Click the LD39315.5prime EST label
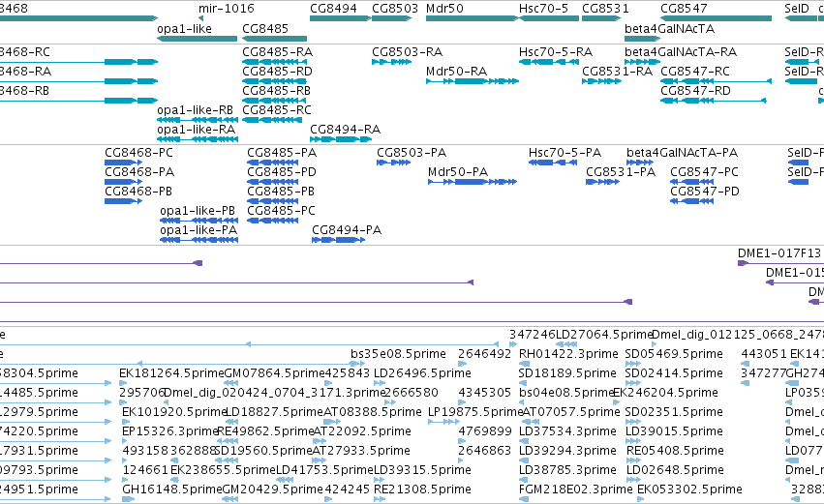Viewport: 824px width, 504px height. [x=422, y=470]
